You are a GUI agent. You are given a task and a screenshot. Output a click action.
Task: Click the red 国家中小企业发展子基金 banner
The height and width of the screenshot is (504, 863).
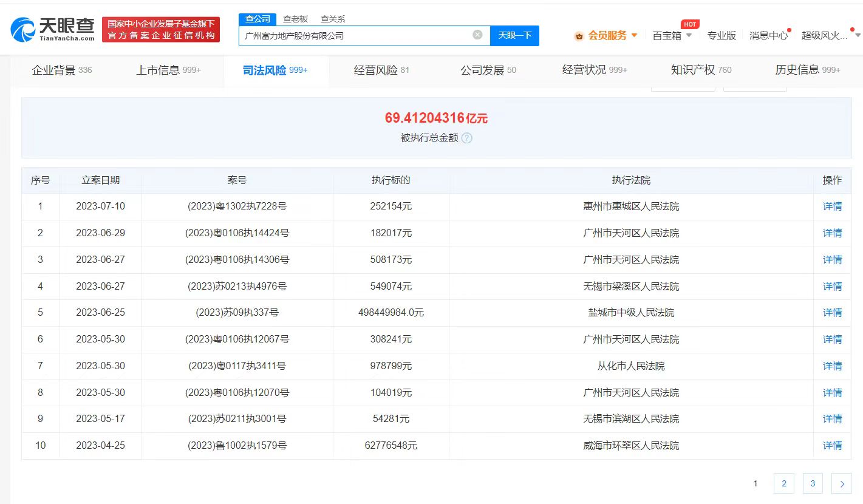pyautogui.click(x=161, y=29)
